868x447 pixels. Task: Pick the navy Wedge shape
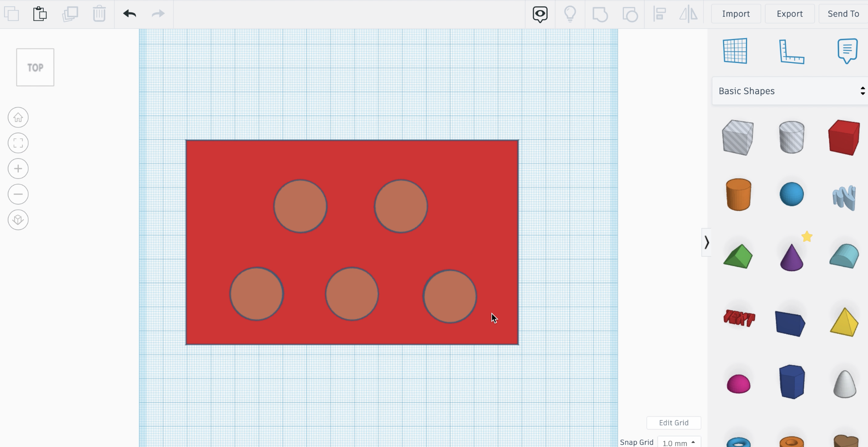pos(790,323)
